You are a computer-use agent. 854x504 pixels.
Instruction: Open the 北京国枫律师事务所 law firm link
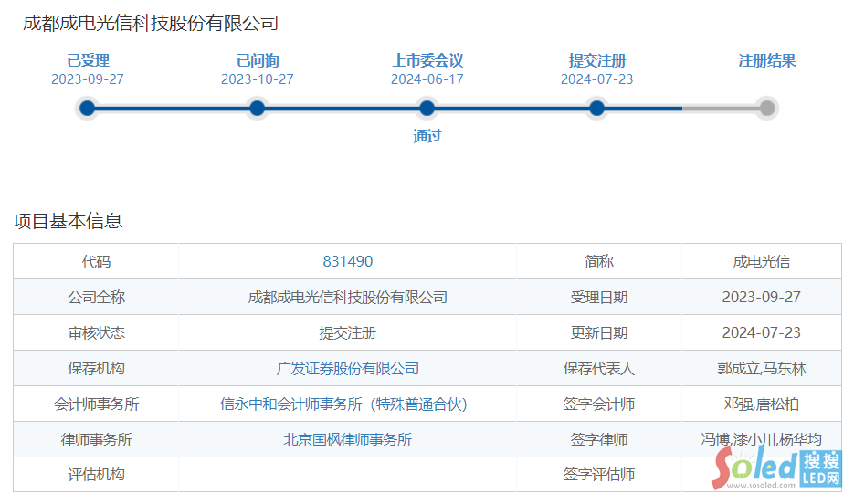[347, 440]
